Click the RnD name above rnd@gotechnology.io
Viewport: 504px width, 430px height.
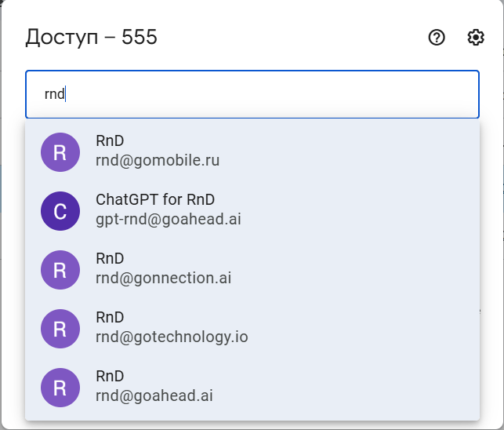click(x=110, y=318)
